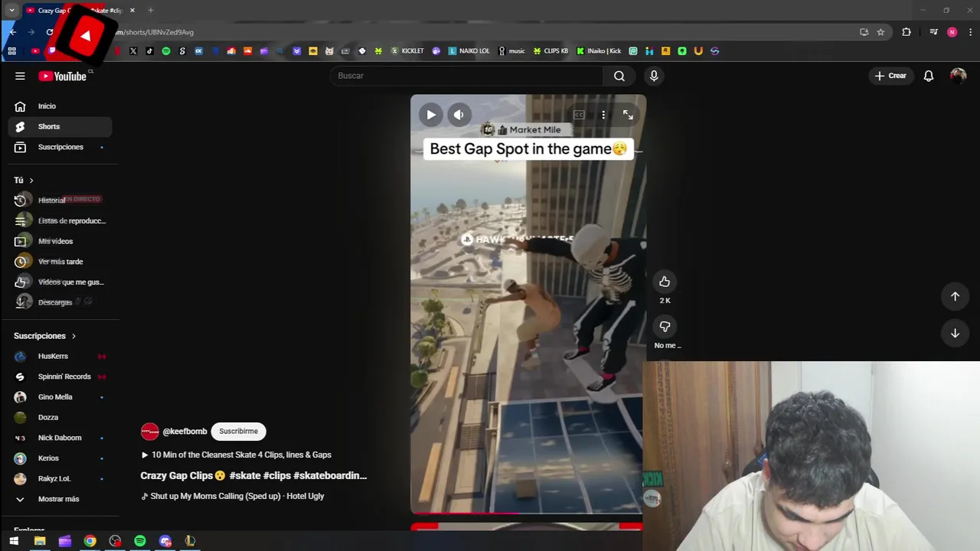Open Dozza channel

[60, 417]
